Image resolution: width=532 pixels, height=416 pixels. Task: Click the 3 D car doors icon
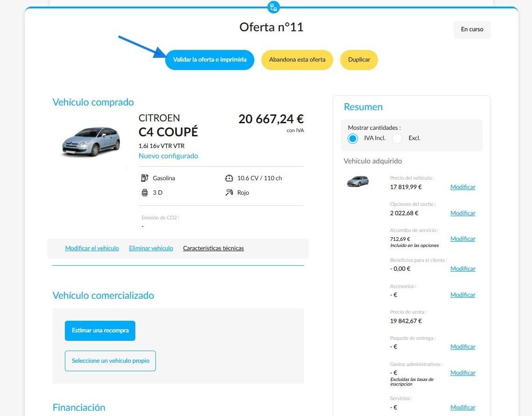[x=145, y=192]
